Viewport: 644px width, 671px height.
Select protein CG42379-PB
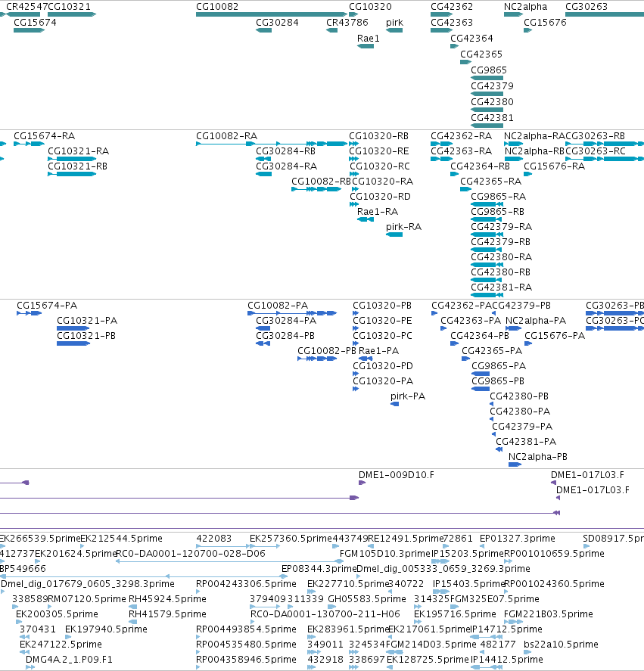(493, 313)
